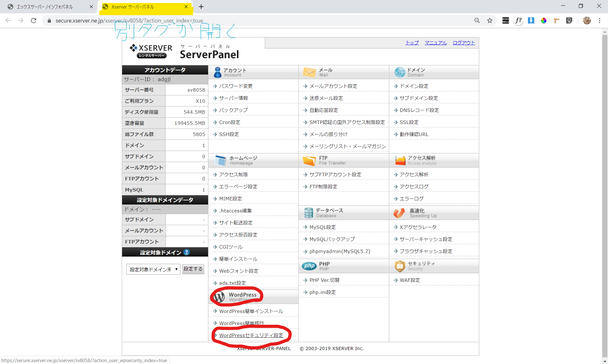The image size is (608, 364).
Task: Click the Security padlock icon
Action: tap(400, 266)
